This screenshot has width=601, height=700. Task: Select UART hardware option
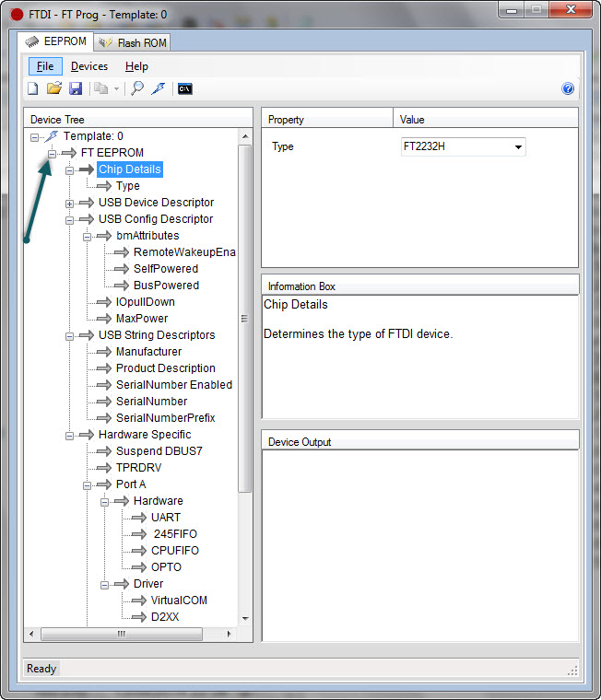tap(166, 517)
